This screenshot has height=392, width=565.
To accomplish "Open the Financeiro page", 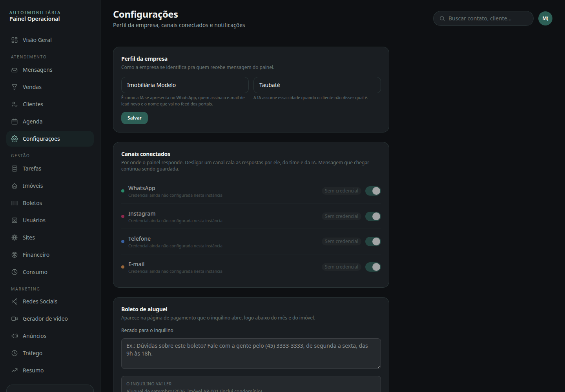I will [50, 255].
